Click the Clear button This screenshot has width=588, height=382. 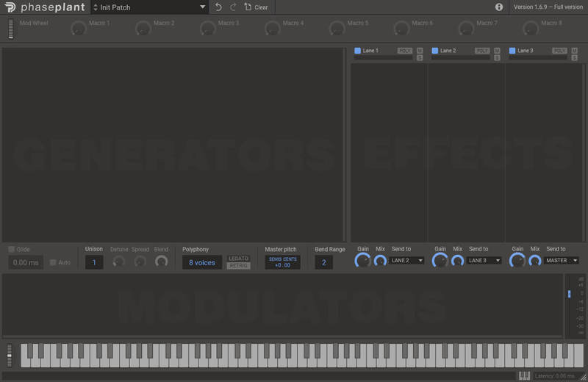pos(256,7)
